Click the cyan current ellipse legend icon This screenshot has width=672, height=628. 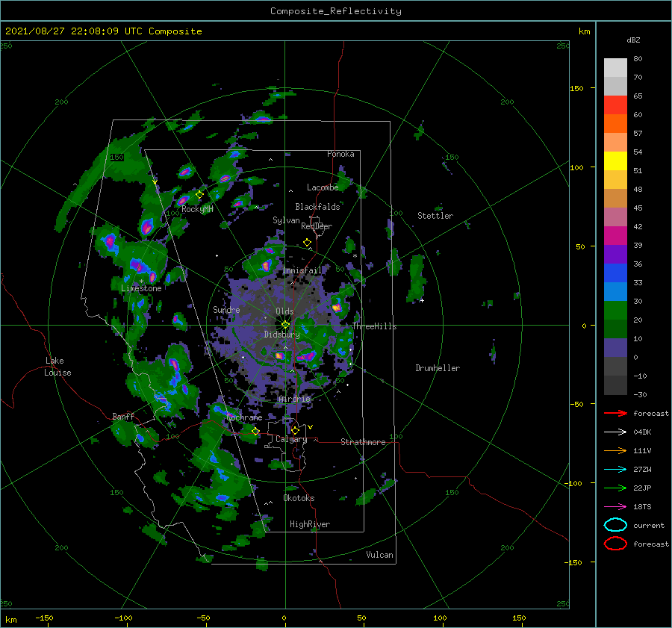coord(615,525)
